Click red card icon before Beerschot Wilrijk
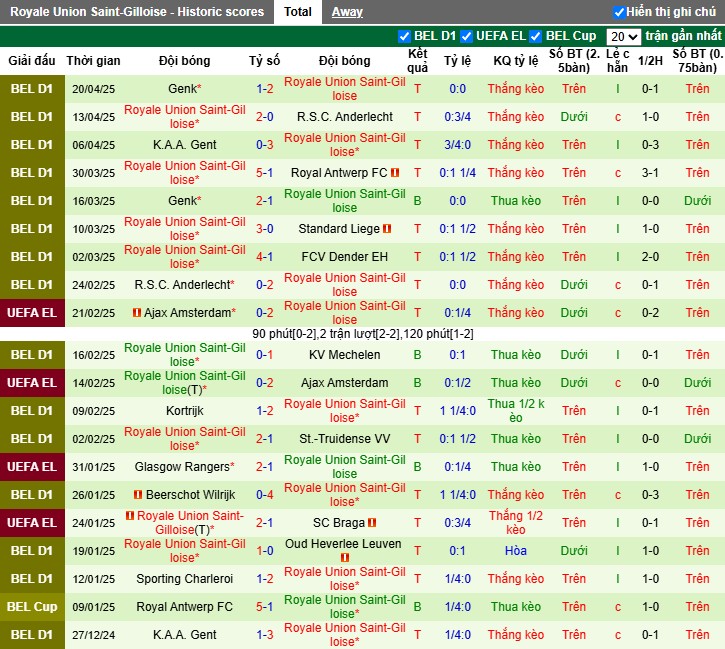This screenshot has height=649, width=725. click(138, 495)
